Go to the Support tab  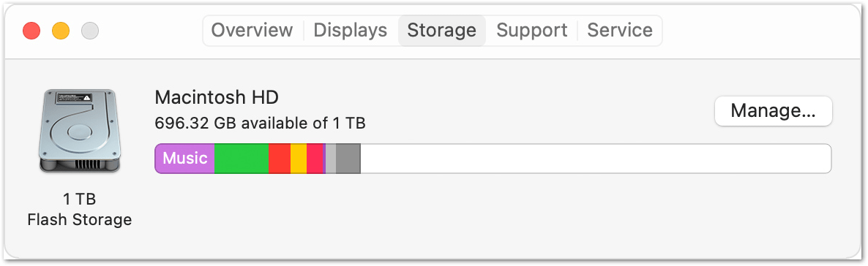point(531,30)
